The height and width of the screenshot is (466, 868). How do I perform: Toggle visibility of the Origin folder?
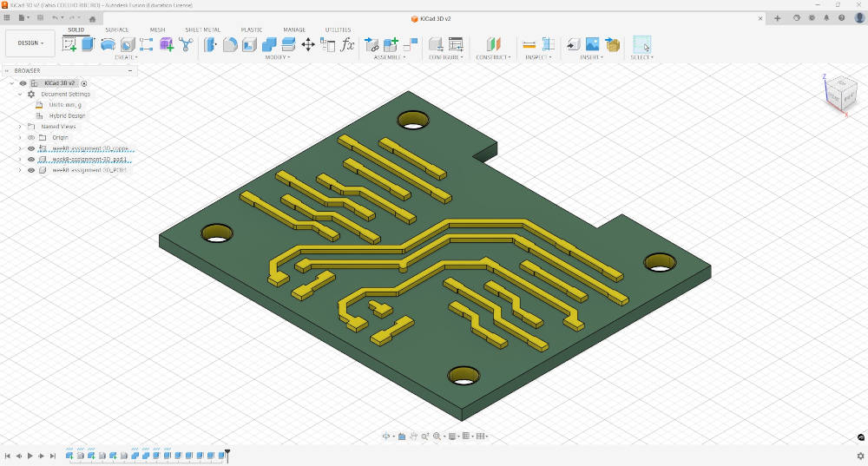point(31,137)
